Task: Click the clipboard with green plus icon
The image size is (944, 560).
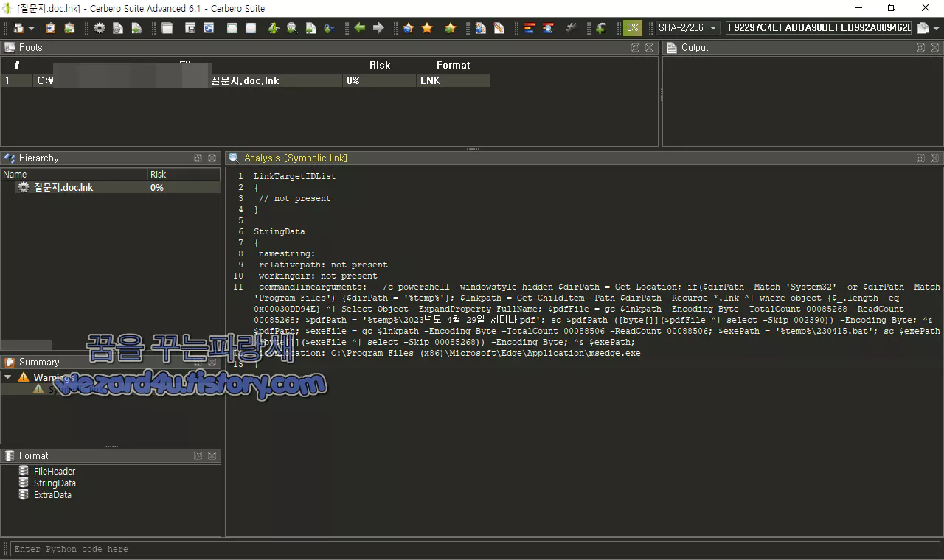Action: pos(69,28)
